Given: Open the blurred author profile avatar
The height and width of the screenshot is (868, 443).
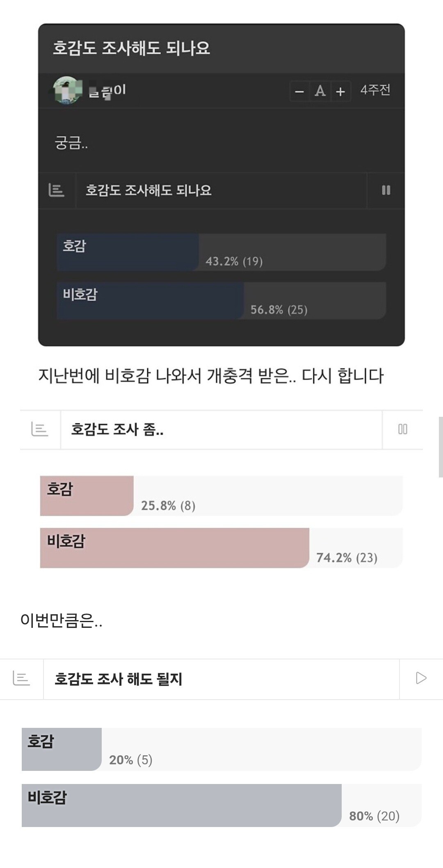Looking at the screenshot, I should pyautogui.click(x=66, y=90).
